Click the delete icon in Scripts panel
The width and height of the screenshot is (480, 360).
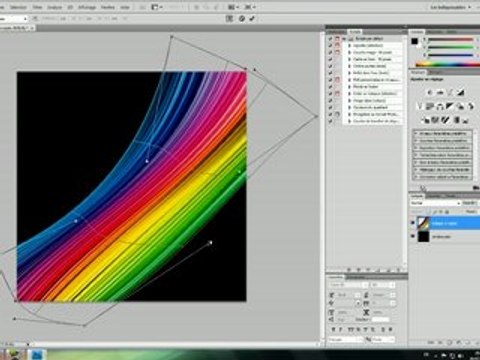pos(398,269)
